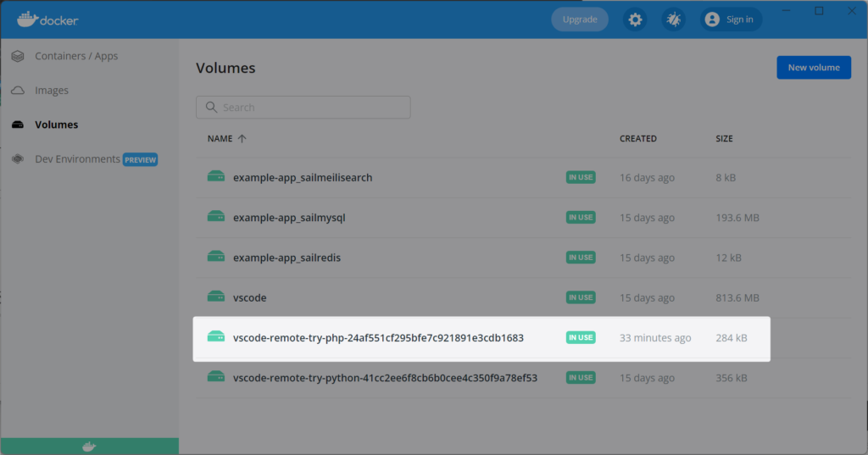
Task: Click the PREVIEW badge
Action: coord(140,159)
